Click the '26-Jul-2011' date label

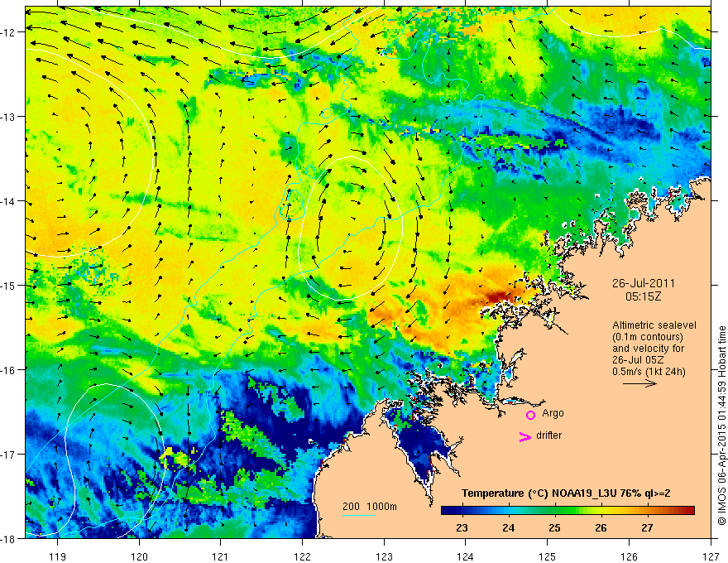pos(644,283)
